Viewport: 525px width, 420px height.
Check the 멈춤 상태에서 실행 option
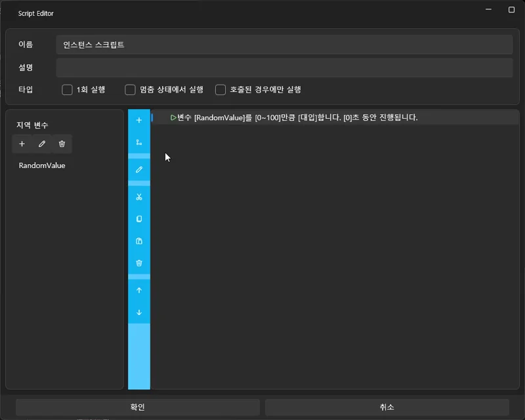[x=129, y=89]
